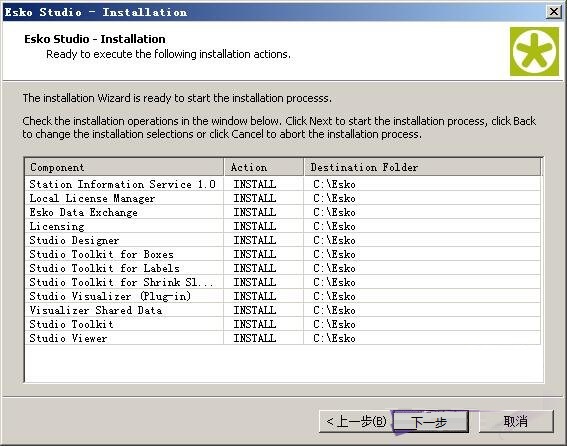Image resolution: width=567 pixels, height=446 pixels.
Task: Go back with the 上一步(B) button
Action: [x=356, y=421]
